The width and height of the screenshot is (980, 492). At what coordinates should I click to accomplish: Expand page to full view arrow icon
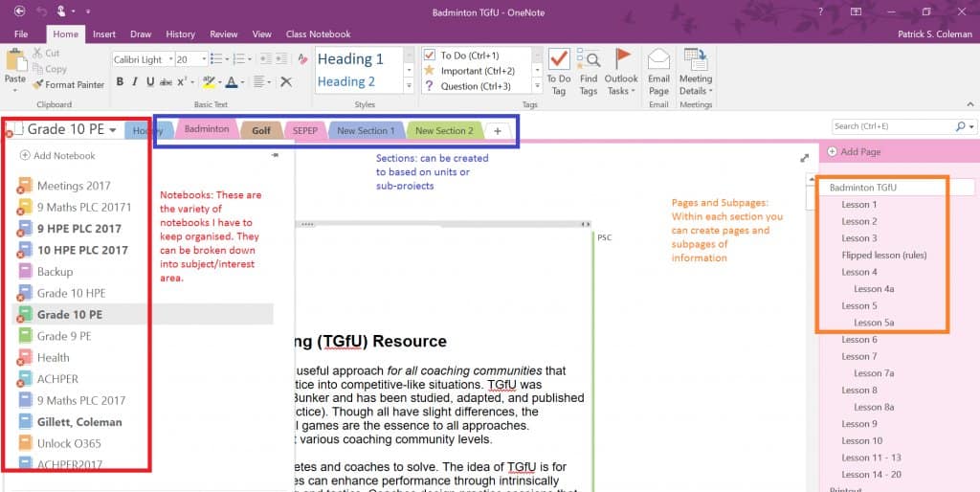point(804,158)
